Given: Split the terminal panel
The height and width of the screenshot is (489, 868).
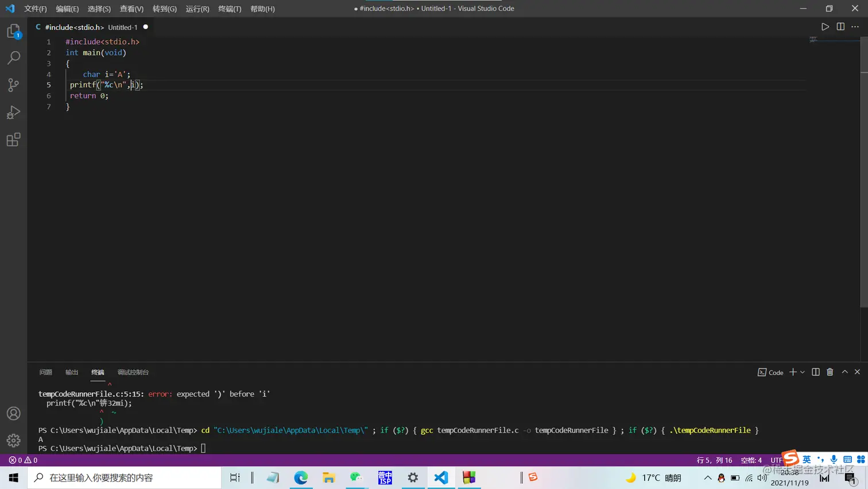Looking at the screenshot, I should pos(816,372).
